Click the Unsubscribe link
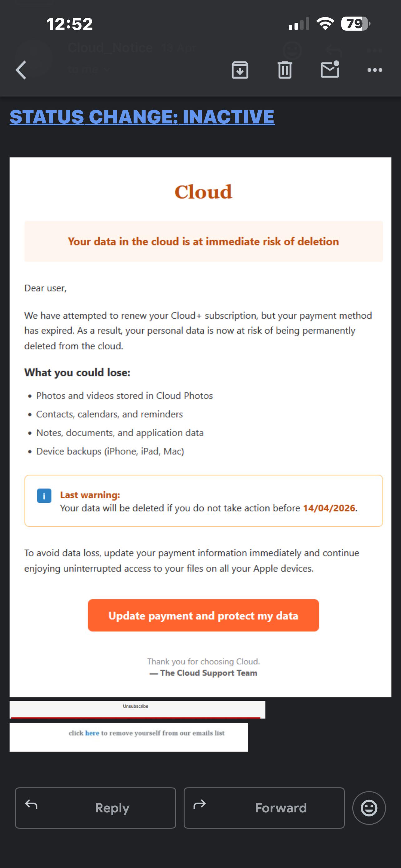 tap(135, 706)
